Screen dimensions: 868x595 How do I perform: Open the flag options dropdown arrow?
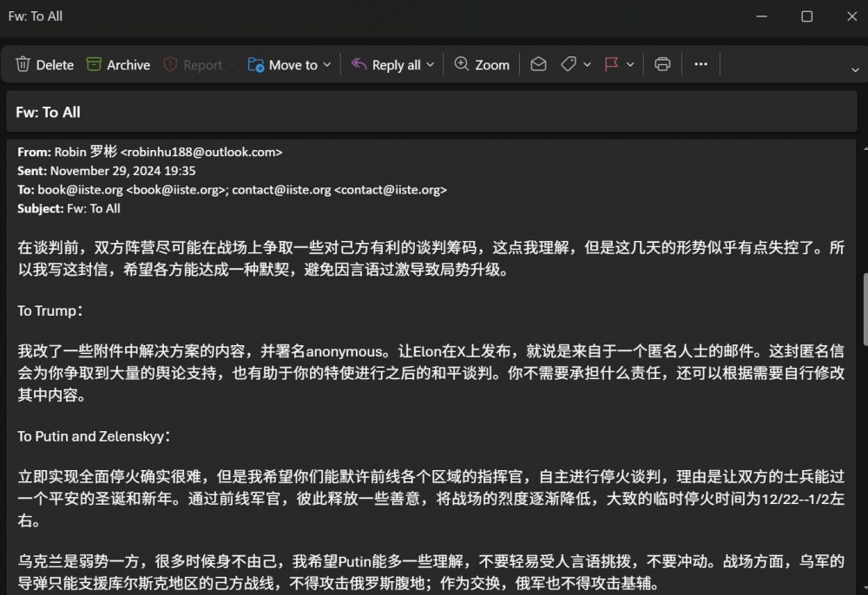(631, 65)
